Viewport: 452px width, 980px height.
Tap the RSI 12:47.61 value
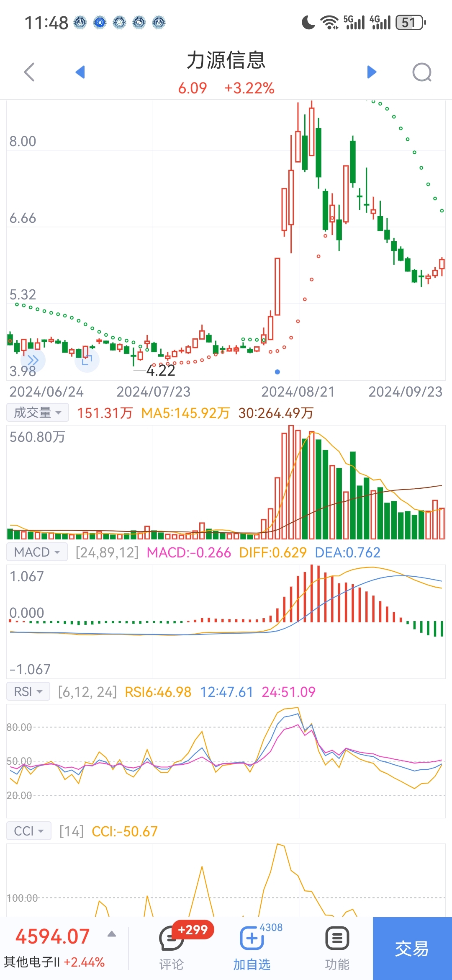click(226, 692)
